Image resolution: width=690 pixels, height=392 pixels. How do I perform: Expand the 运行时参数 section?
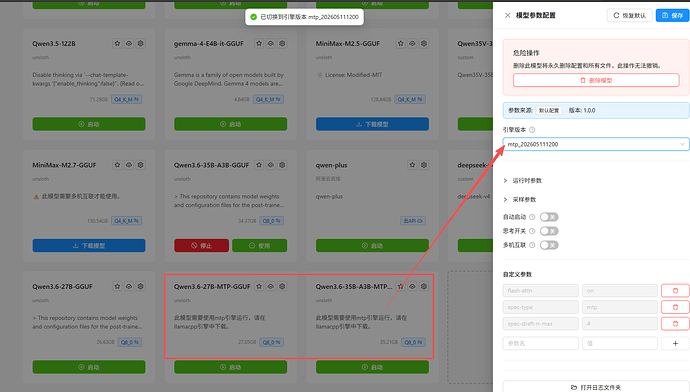523,181
